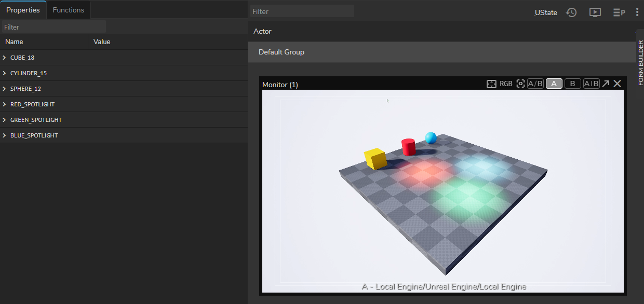Toggle A/B comparison mode
Image resolution: width=644 pixels, height=304 pixels.
tap(535, 84)
